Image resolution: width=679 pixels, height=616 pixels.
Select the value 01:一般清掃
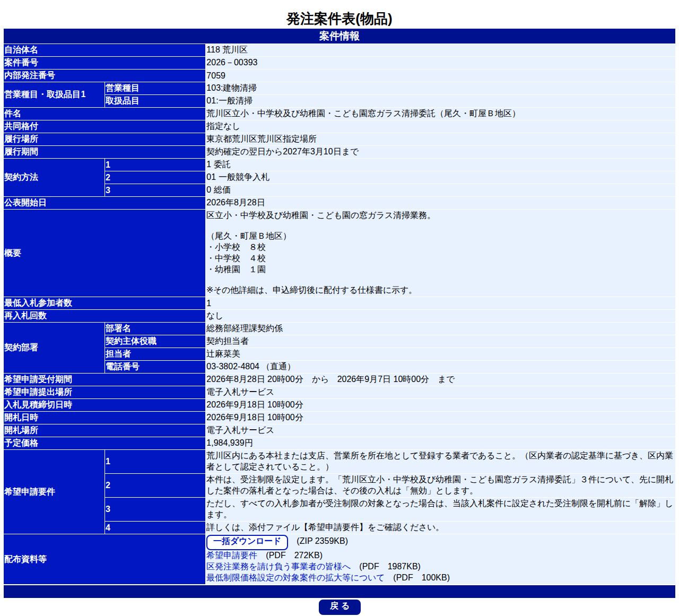coord(229,101)
